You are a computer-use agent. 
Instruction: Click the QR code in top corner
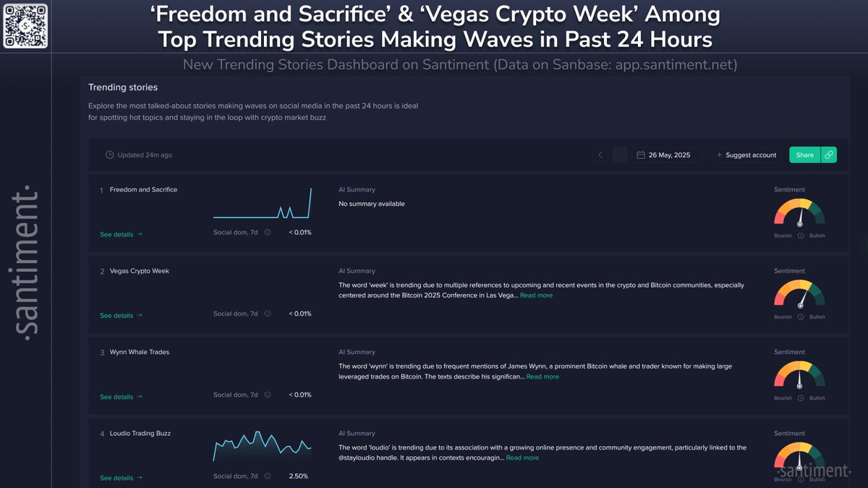point(25,25)
